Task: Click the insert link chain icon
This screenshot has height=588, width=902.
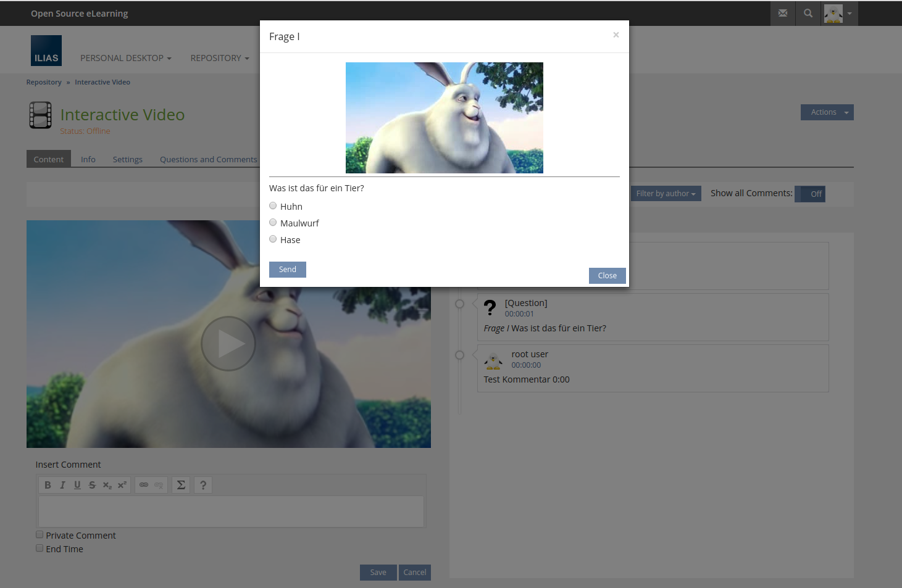Action: point(144,485)
